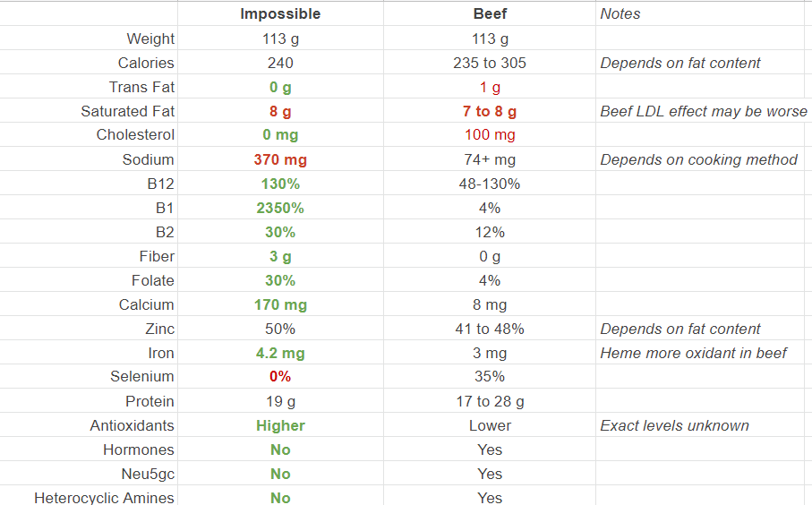Image resolution: width=812 pixels, height=505 pixels.
Task: Select the 'Beef LDL effect may be worse' note
Action: (x=704, y=111)
